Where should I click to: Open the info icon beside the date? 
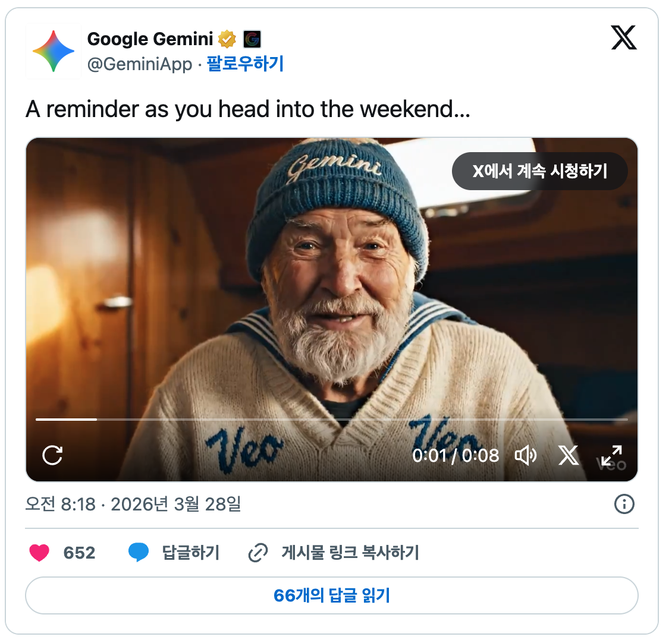click(x=624, y=504)
